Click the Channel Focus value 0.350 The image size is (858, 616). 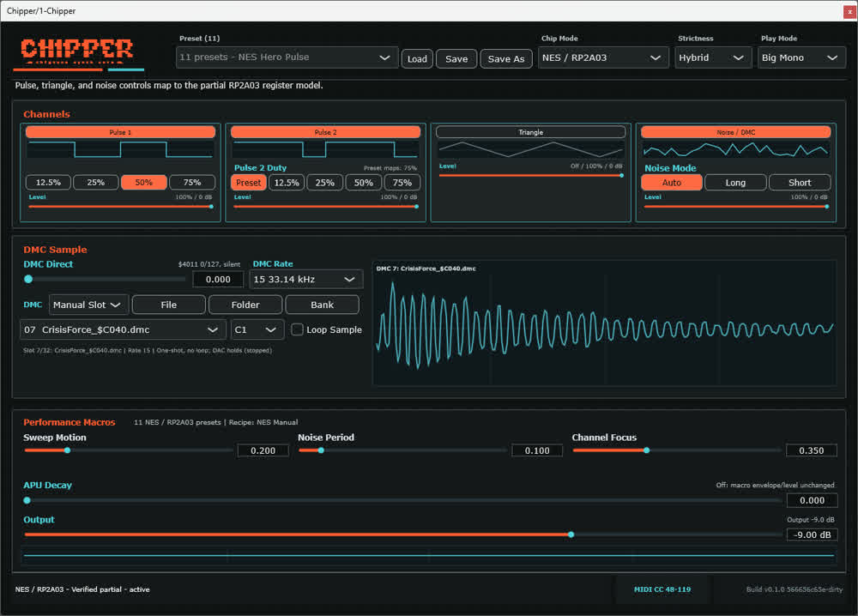(812, 450)
